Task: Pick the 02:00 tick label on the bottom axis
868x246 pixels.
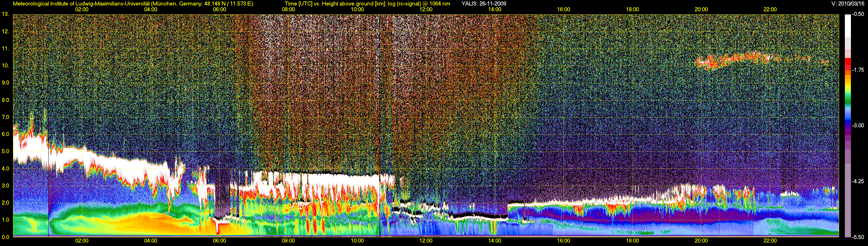Action: click(x=82, y=241)
